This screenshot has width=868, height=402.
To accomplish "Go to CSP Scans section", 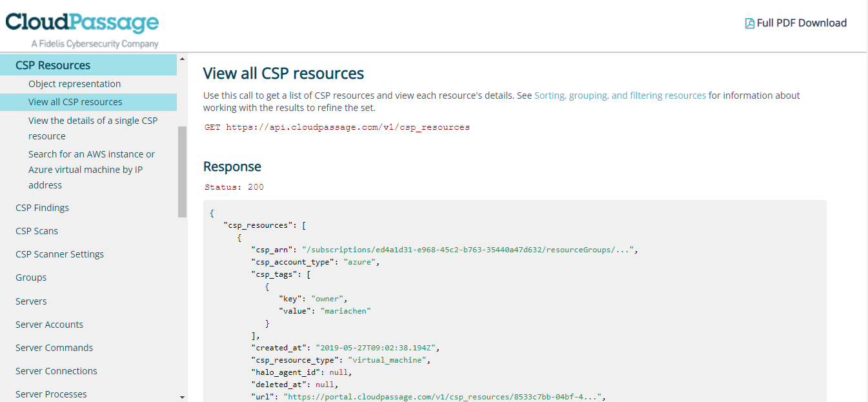I will pyautogui.click(x=37, y=231).
